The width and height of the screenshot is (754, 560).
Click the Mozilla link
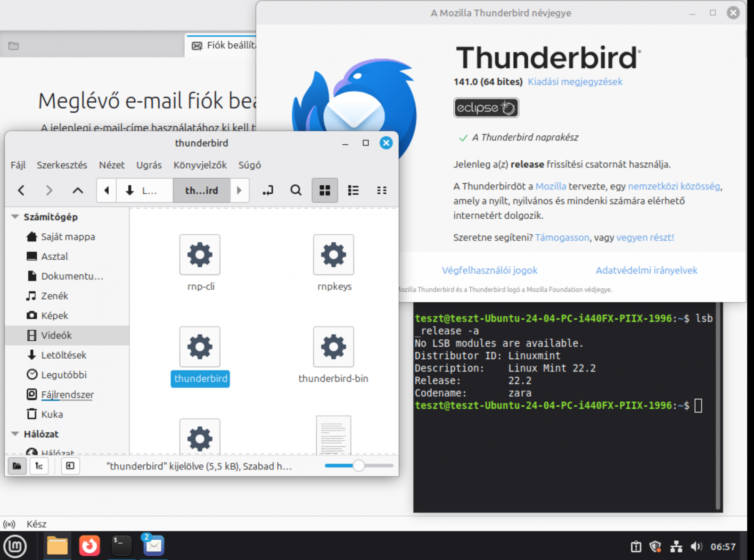click(x=550, y=186)
